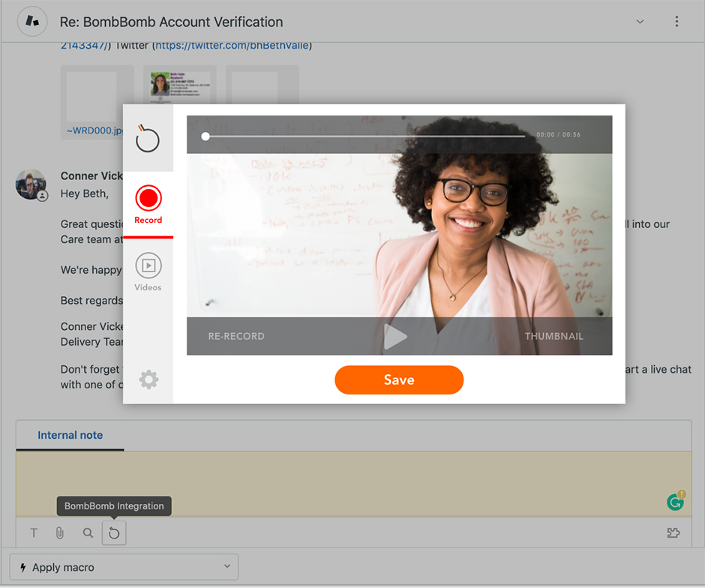
Task: Select the red Record button
Action: pyautogui.click(x=148, y=204)
